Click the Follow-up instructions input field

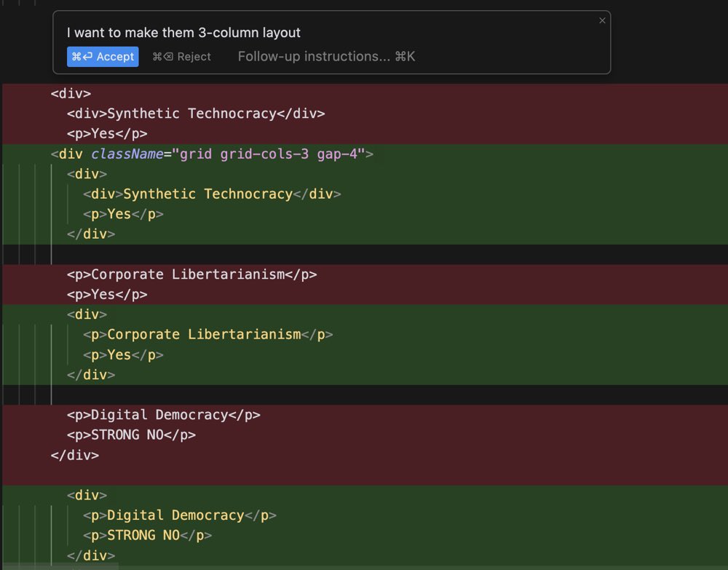326,57
